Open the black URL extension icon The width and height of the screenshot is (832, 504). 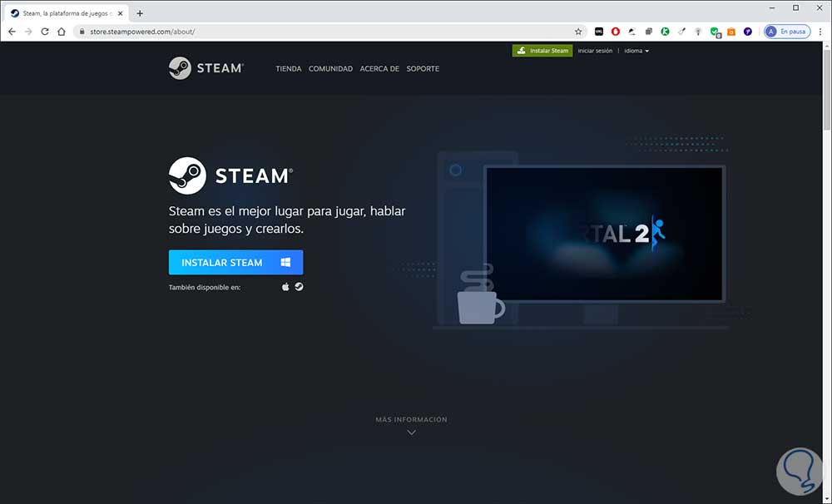(599, 32)
